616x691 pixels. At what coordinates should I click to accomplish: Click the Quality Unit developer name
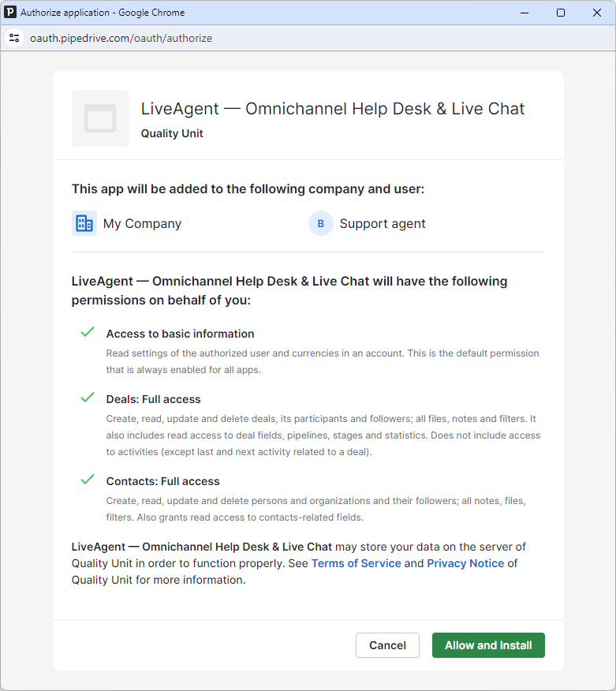172,133
